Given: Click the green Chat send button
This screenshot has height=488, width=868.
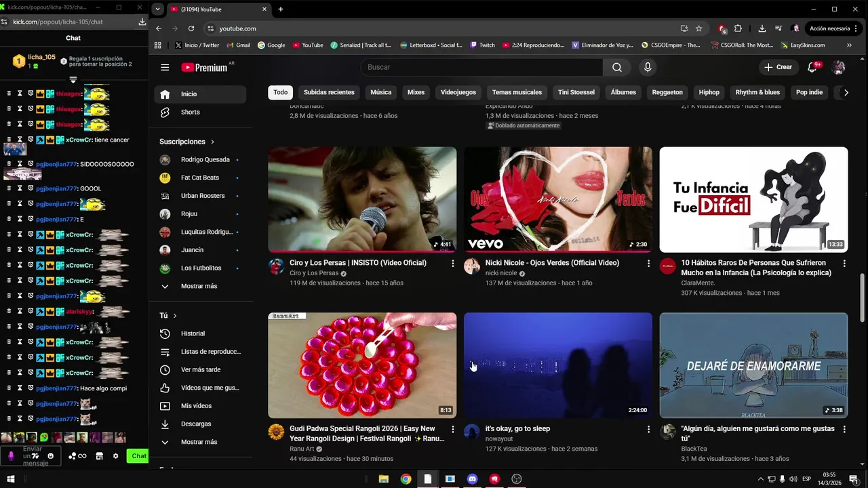Looking at the screenshot, I should tap(139, 456).
